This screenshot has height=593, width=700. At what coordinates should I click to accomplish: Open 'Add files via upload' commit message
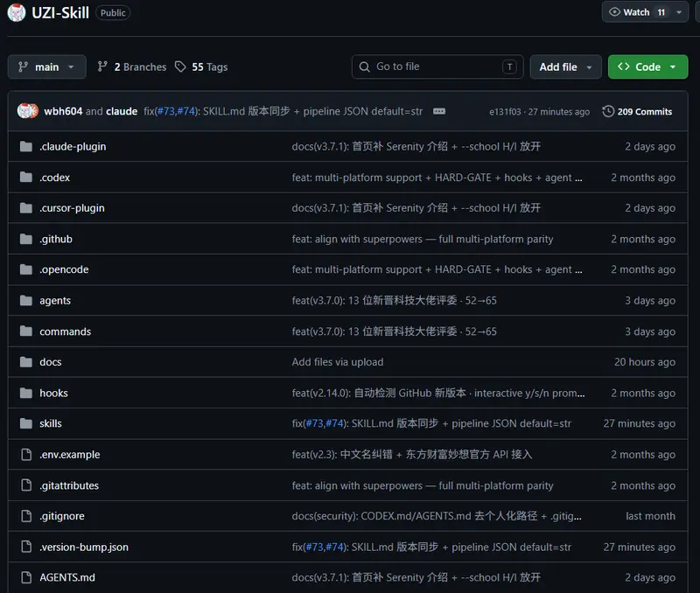[338, 362]
